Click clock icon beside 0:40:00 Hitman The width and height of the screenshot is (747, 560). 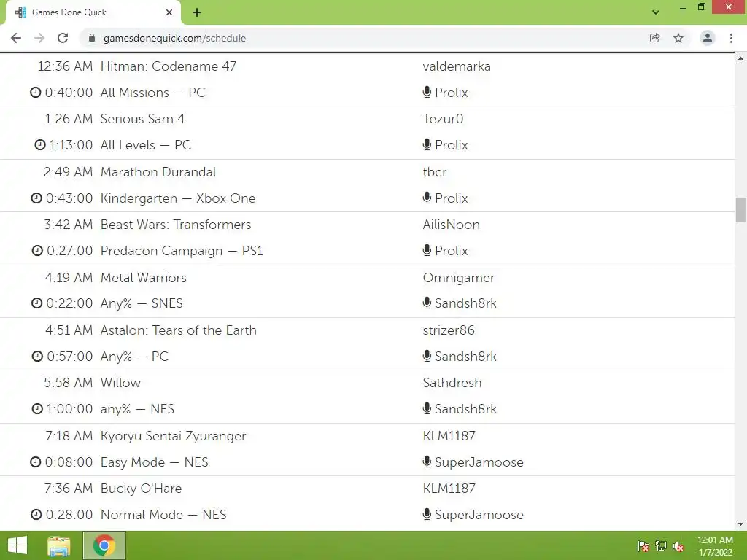coord(35,93)
